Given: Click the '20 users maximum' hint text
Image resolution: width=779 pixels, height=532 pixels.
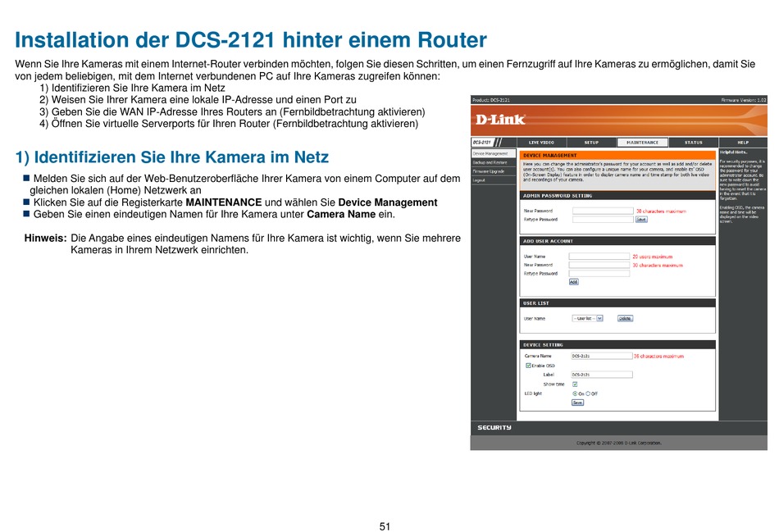Looking at the screenshot, I should click(x=653, y=257).
